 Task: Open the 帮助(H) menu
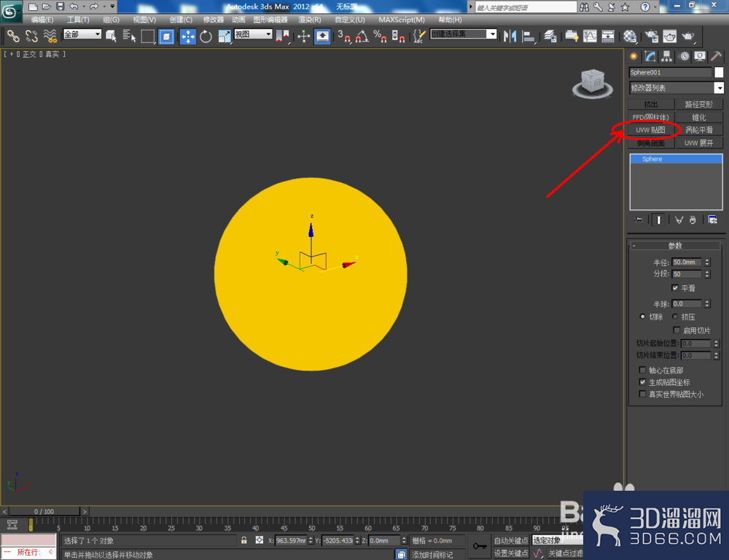450,20
